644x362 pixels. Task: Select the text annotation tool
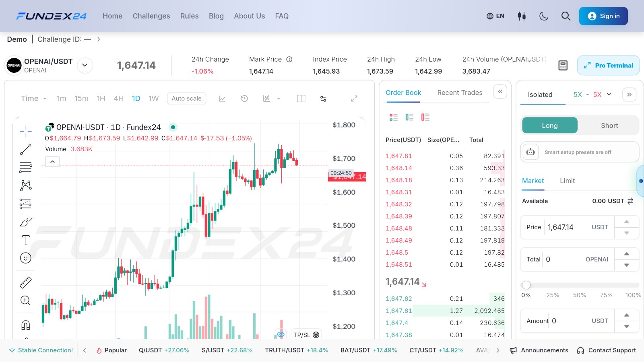26,240
